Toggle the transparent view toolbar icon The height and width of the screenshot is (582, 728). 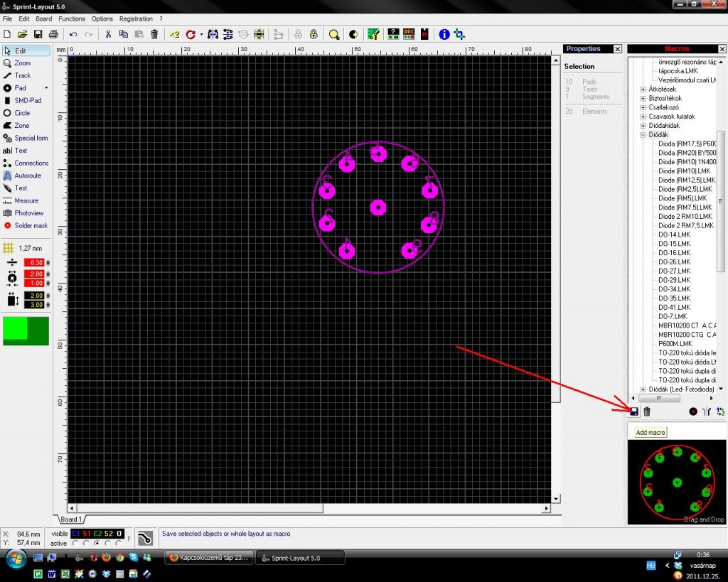353,34
